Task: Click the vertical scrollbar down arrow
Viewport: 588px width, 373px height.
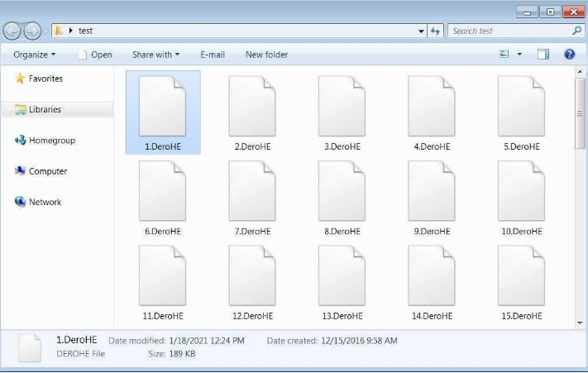Action: (x=581, y=323)
